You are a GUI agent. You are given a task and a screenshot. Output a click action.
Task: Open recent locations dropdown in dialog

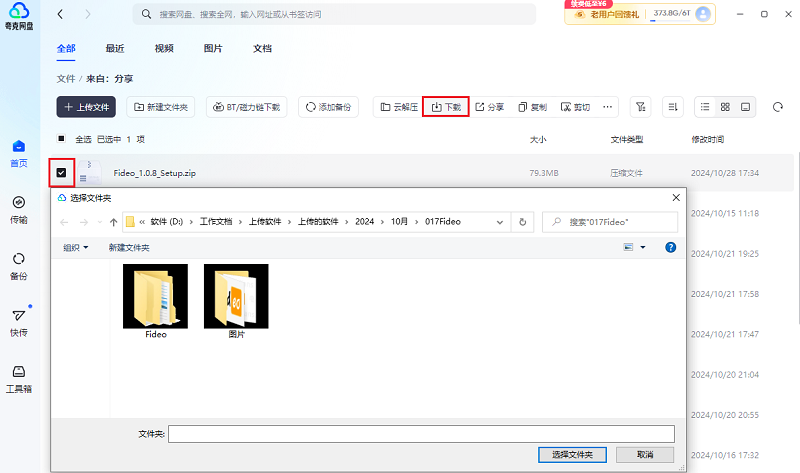click(x=99, y=222)
